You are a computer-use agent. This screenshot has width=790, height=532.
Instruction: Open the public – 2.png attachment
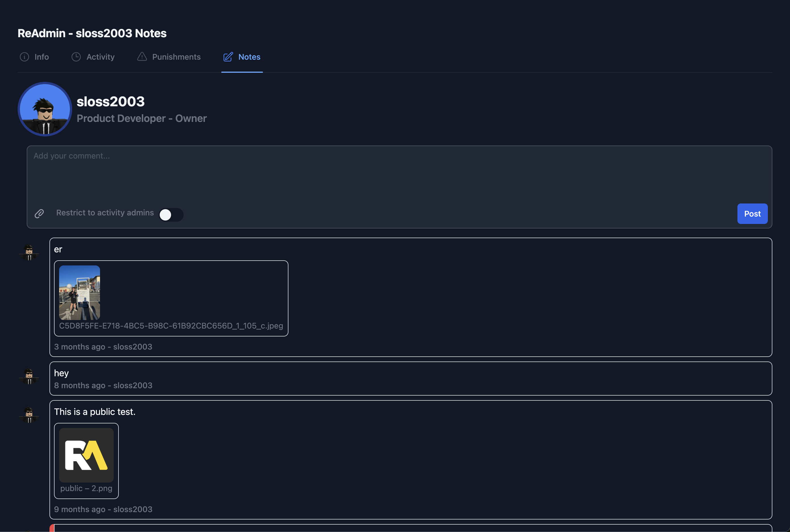tap(86, 455)
